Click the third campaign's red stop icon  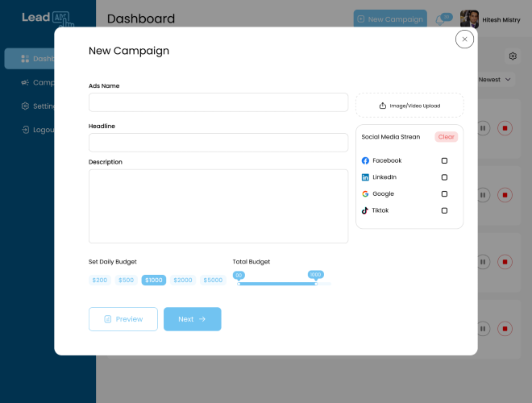click(505, 262)
